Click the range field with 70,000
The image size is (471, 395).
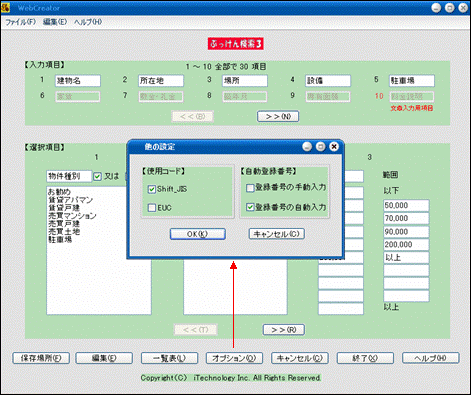point(406,218)
